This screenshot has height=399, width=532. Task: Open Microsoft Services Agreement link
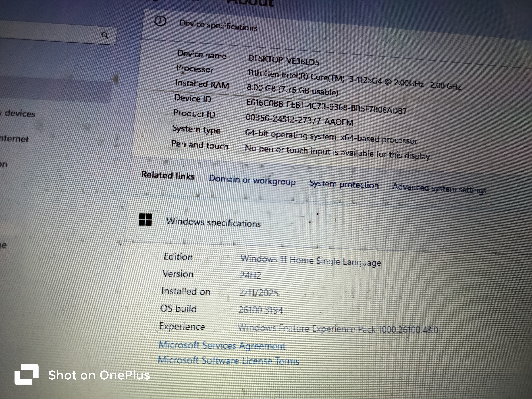(222, 346)
